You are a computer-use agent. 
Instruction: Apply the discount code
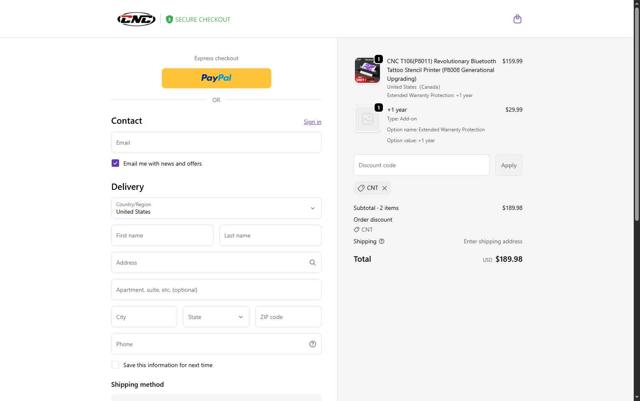tap(508, 165)
